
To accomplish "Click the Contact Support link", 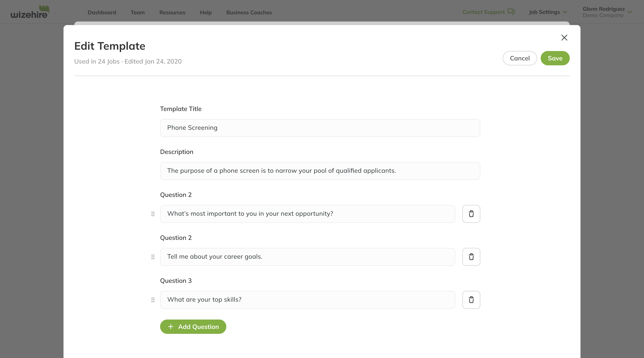I will [483, 12].
